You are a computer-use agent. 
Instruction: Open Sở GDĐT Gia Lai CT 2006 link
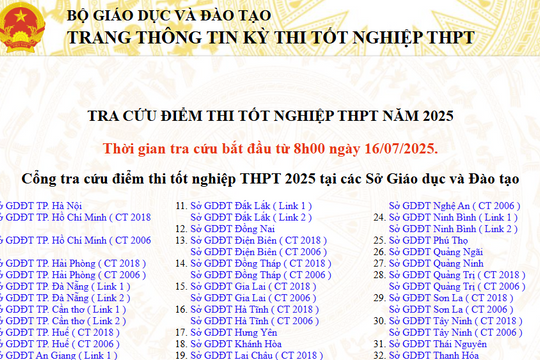point(253,298)
